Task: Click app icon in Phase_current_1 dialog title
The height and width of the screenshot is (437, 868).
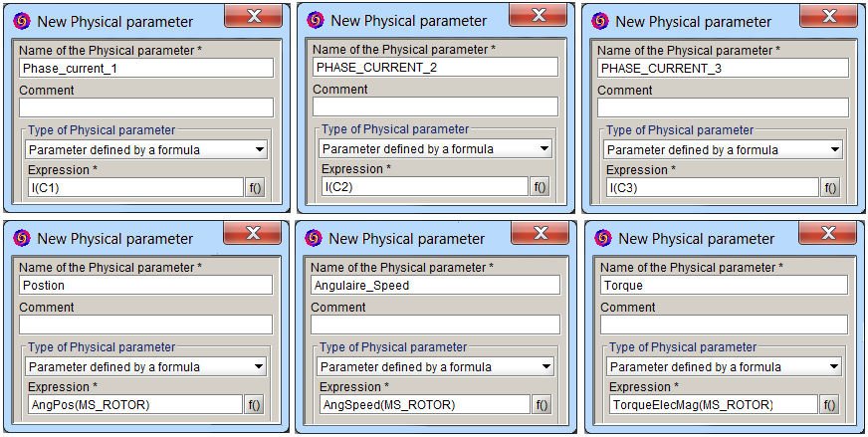Action: click(x=22, y=21)
